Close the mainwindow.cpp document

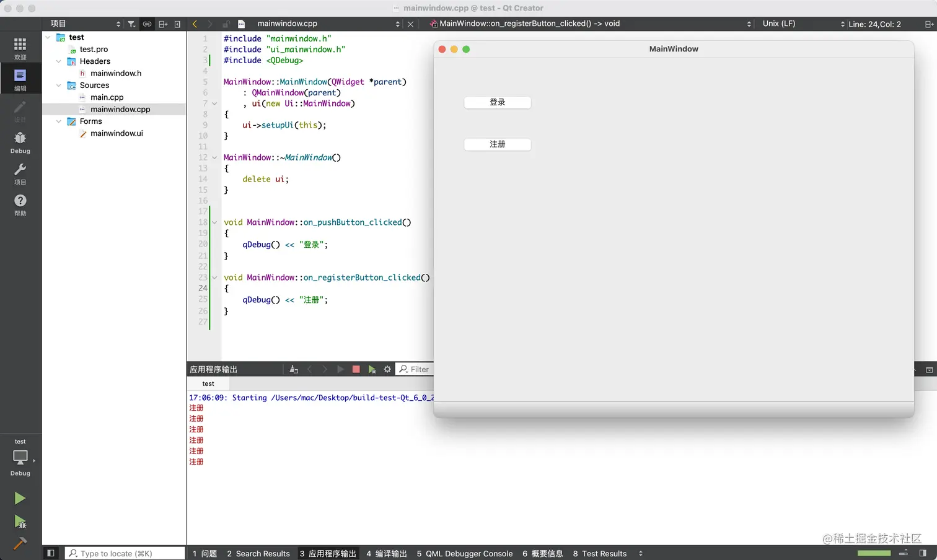(x=410, y=24)
